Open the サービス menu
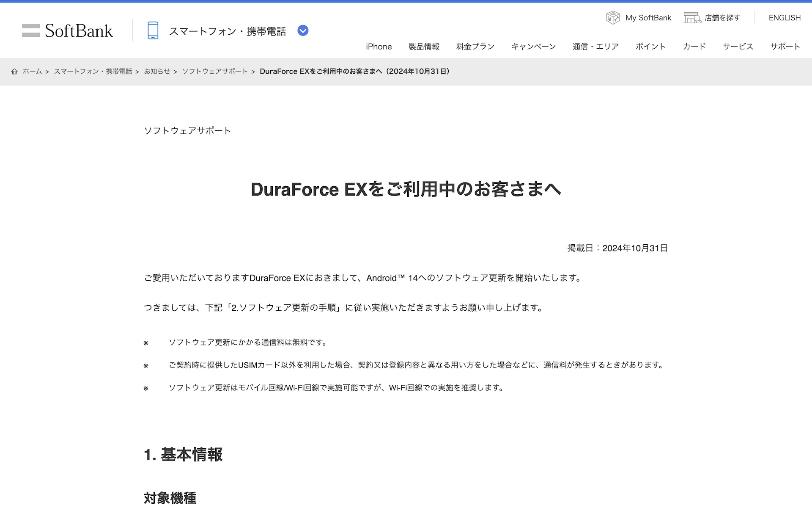This screenshot has width=812, height=508. point(738,47)
